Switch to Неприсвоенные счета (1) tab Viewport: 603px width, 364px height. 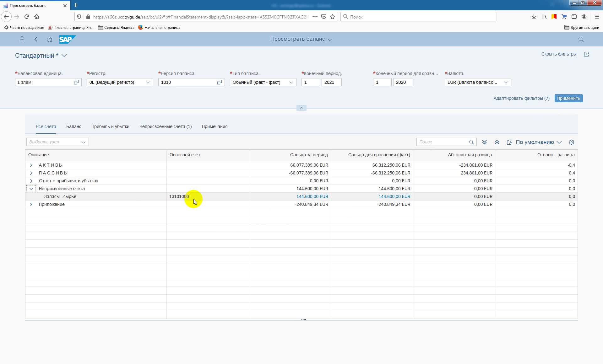(x=166, y=126)
